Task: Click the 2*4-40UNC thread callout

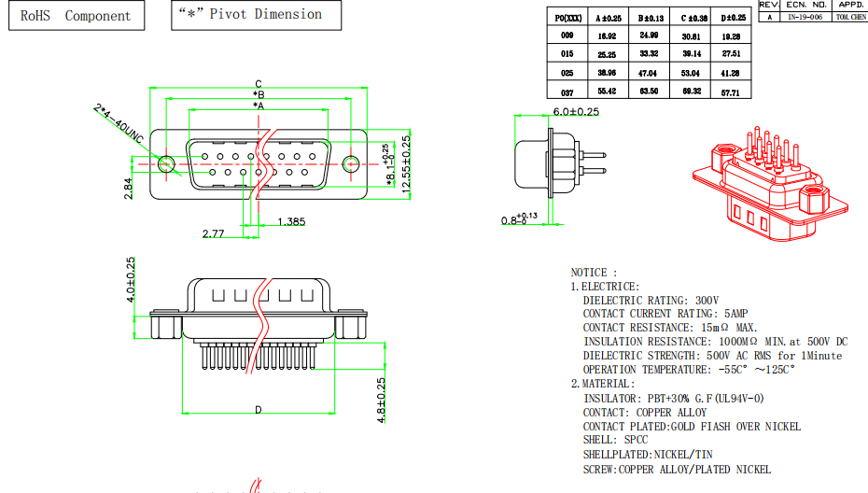Action: coord(119,123)
